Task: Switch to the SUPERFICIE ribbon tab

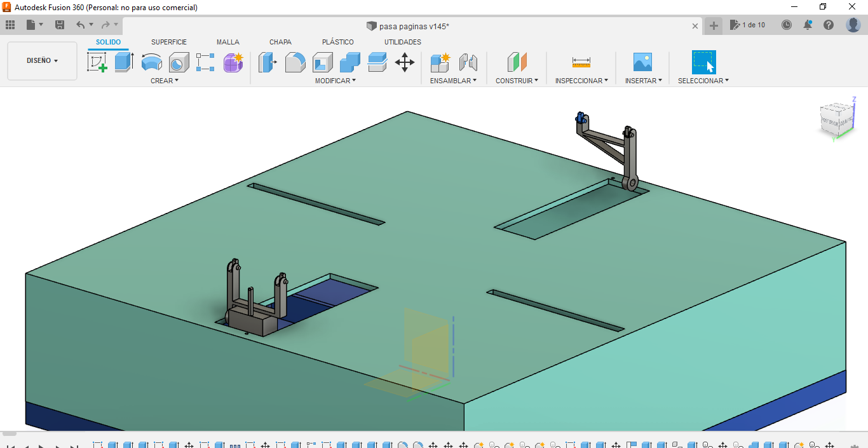Action: click(x=168, y=41)
